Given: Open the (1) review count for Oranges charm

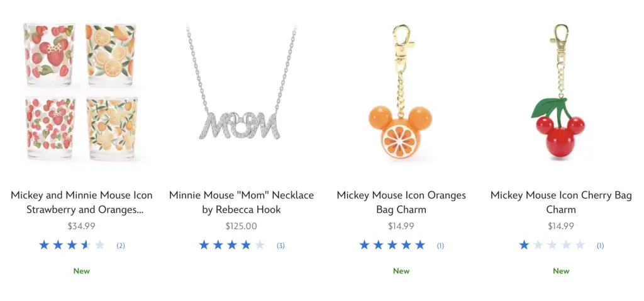Looking at the screenshot, I should [440, 246].
